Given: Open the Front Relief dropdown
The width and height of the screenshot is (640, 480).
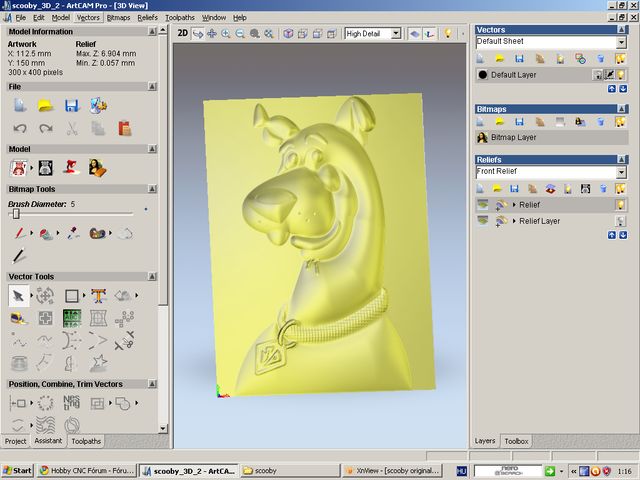Looking at the screenshot, I should click(x=551, y=172).
